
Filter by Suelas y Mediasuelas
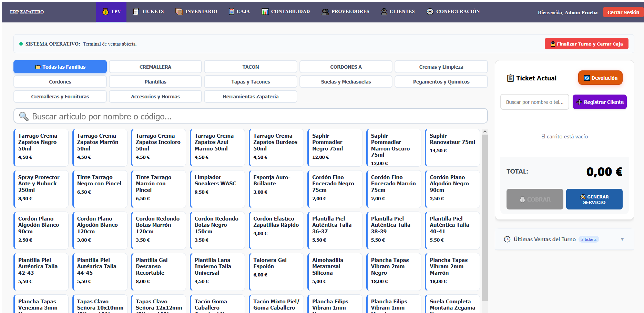(346, 81)
